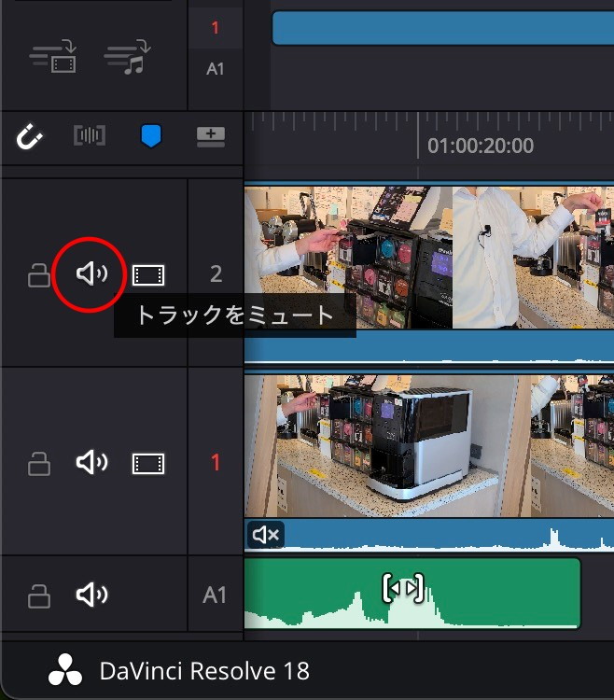Viewport: 614px width, 700px height.
Task: Select coffee machine clip thumbnail on track 1
Action: point(387,446)
